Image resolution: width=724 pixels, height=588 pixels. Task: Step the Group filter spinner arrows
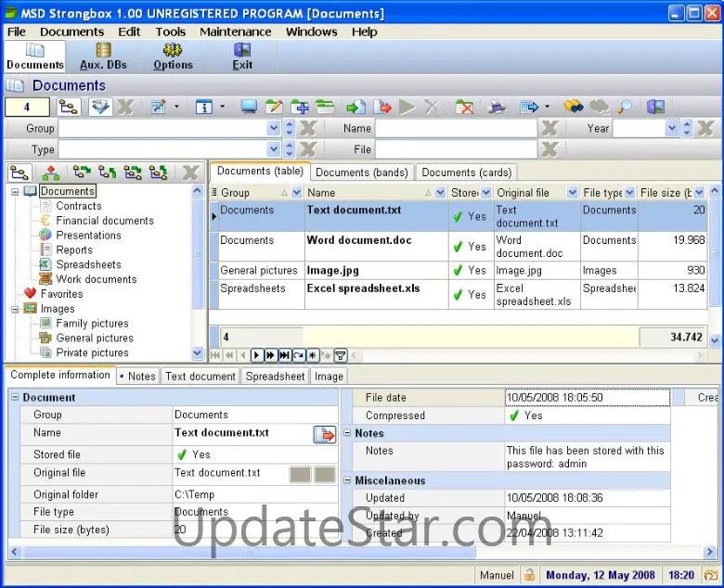point(290,128)
